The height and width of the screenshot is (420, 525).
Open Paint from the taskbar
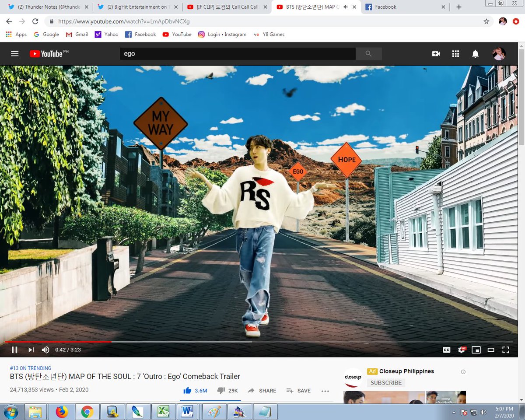click(214, 412)
